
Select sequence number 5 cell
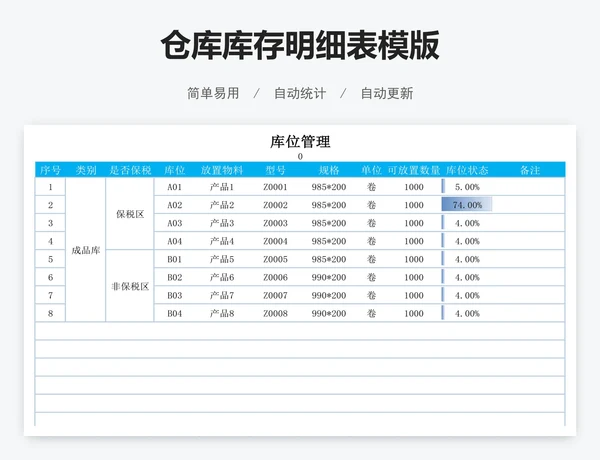[x=50, y=259]
